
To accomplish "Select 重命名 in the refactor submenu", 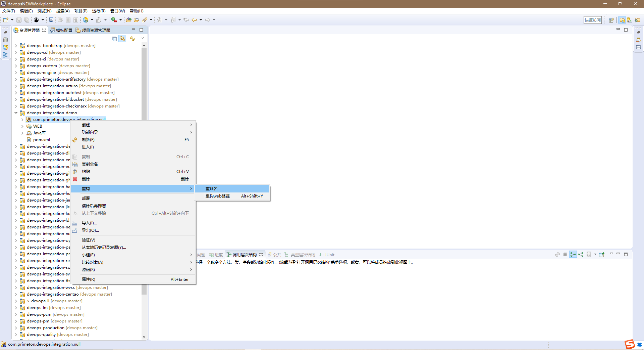I will point(212,189).
